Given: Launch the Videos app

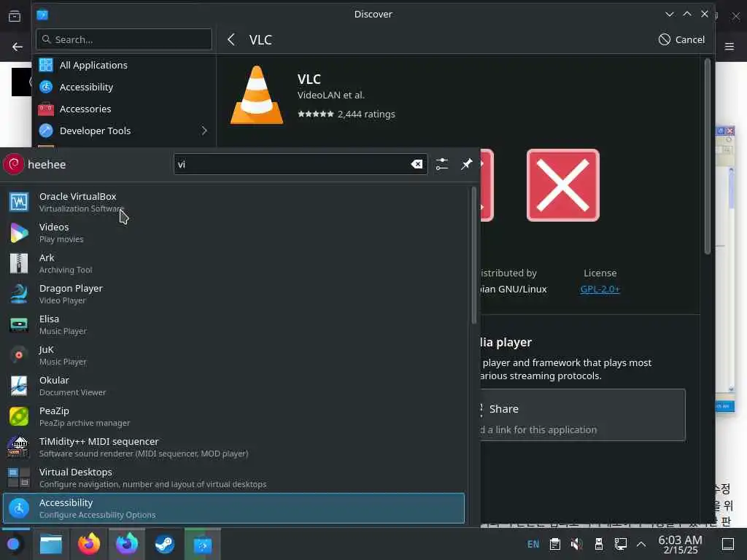Looking at the screenshot, I should click(233, 233).
